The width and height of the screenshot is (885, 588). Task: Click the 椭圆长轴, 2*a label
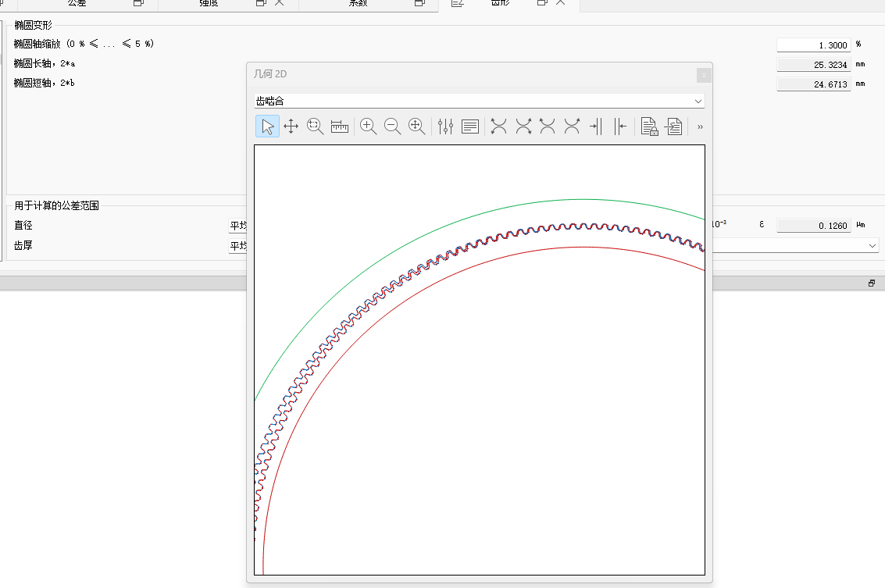[x=44, y=64]
